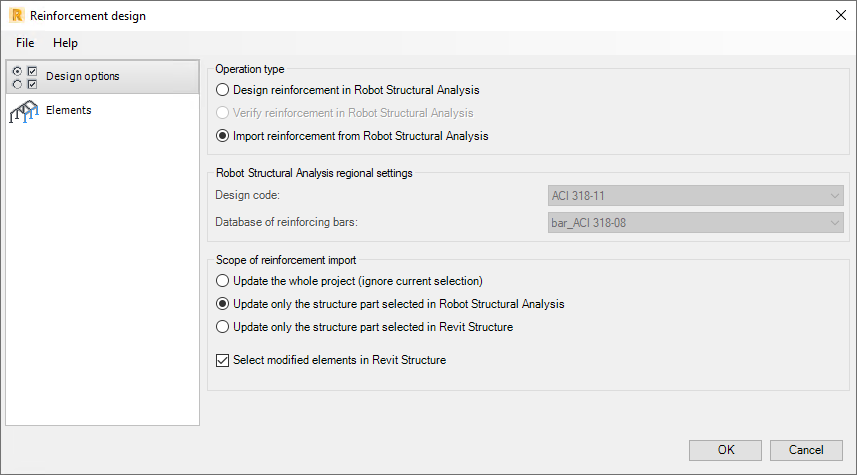Viewport: 857px width, 475px height.
Task: Open the Help menu
Action: pos(65,43)
